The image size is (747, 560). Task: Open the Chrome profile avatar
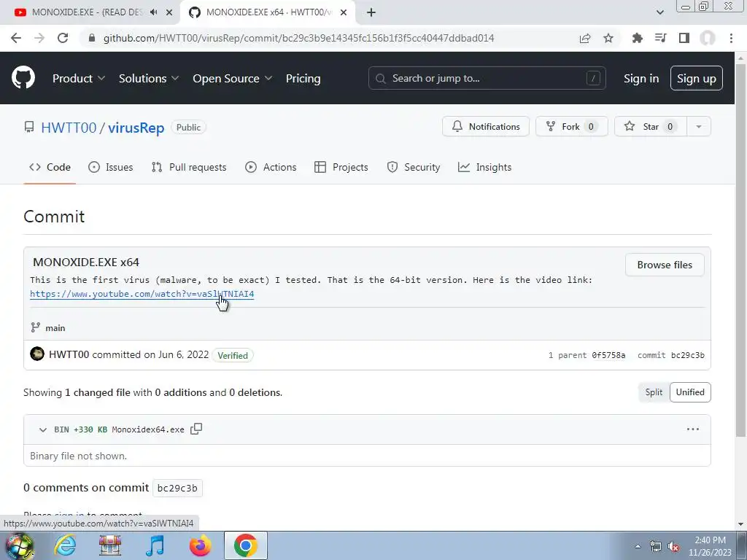tap(708, 38)
